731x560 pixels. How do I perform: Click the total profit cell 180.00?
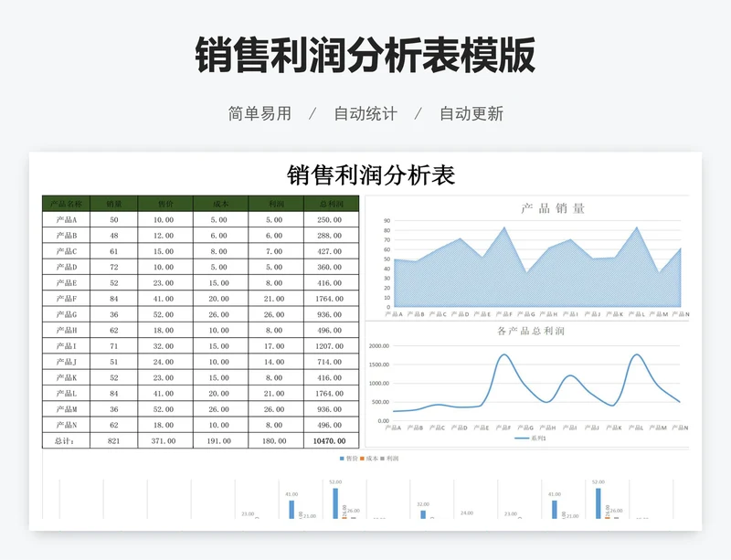(276, 440)
